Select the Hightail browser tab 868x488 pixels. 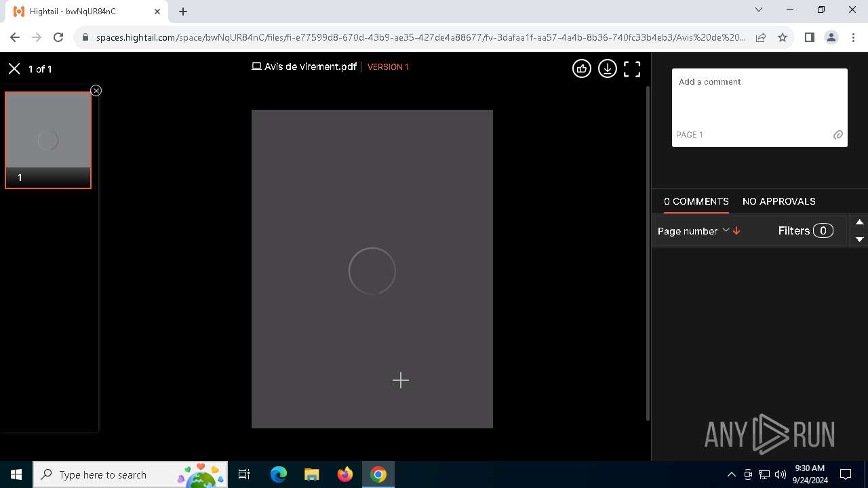[x=87, y=12]
